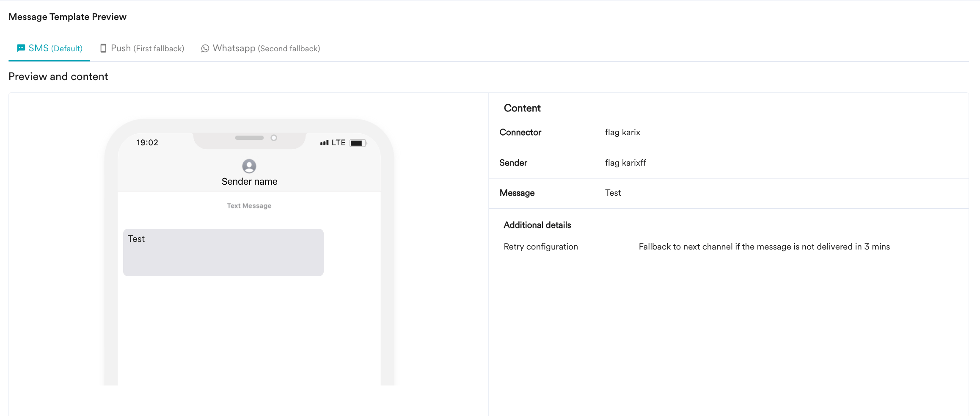Click the battery icon in phone status bar
Image resolution: width=980 pixels, height=416 pixels.
click(x=358, y=143)
